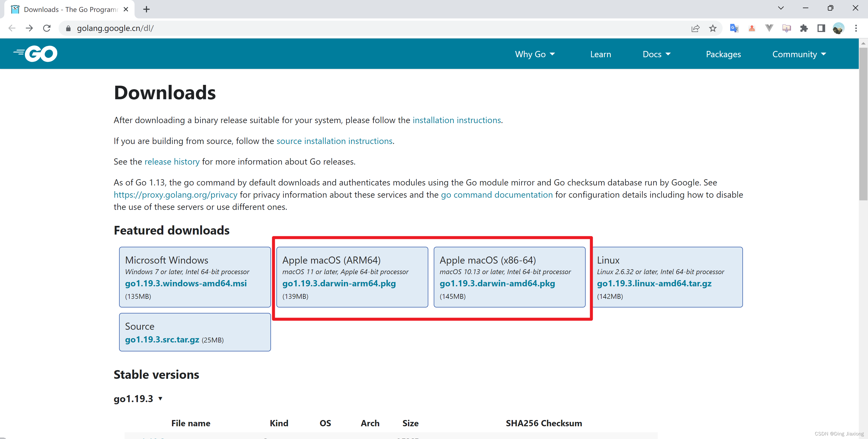Go back with the browser back arrow

(x=12, y=28)
